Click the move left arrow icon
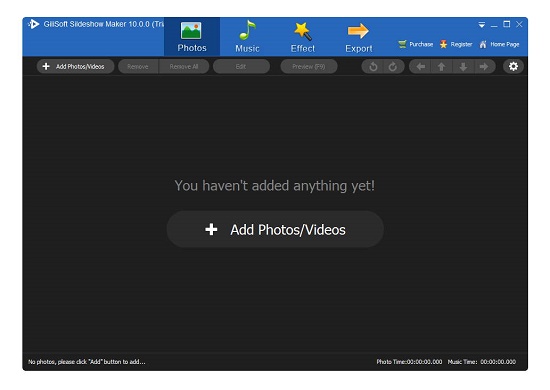Screen dimensions: 550x390 pyautogui.click(x=421, y=66)
